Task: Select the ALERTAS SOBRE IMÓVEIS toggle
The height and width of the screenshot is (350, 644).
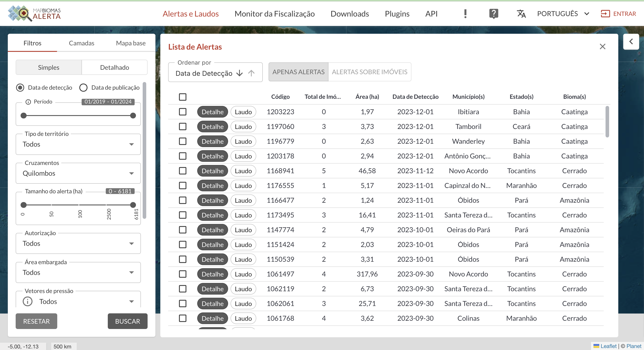Action: 369,72
